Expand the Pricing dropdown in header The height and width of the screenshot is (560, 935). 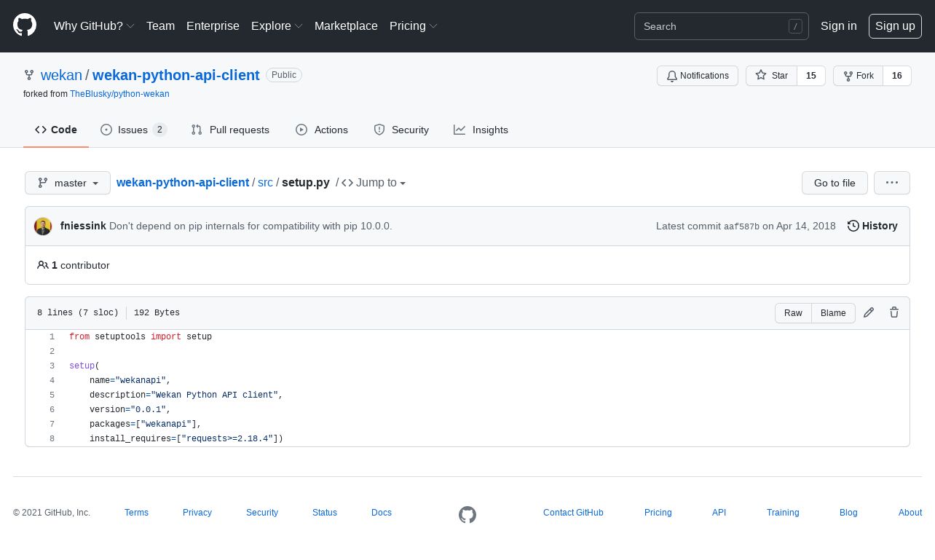point(414,26)
